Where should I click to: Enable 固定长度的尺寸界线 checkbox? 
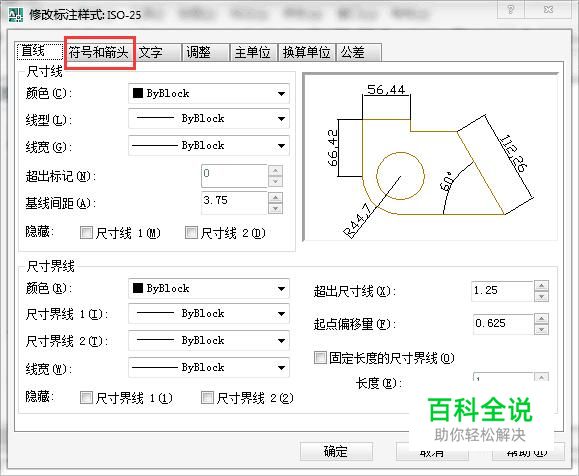point(320,357)
